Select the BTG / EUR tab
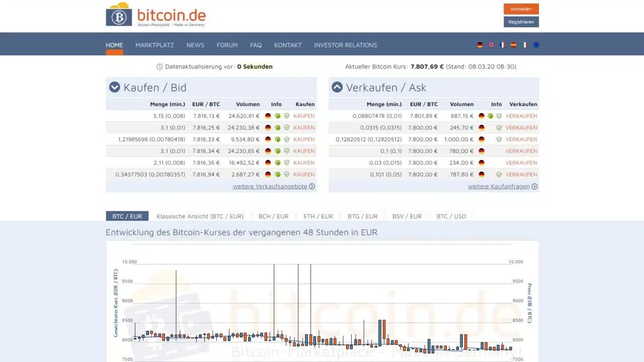 coord(362,216)
